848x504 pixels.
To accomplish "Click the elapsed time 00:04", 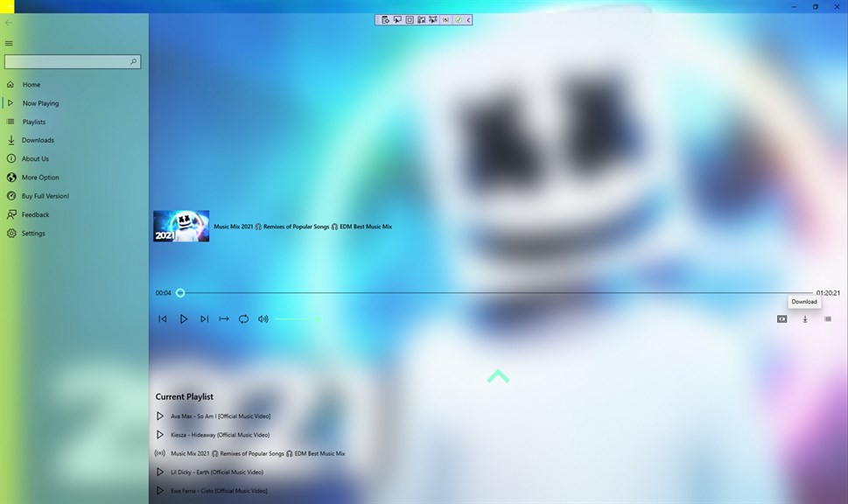I will (x=164, y=293).
